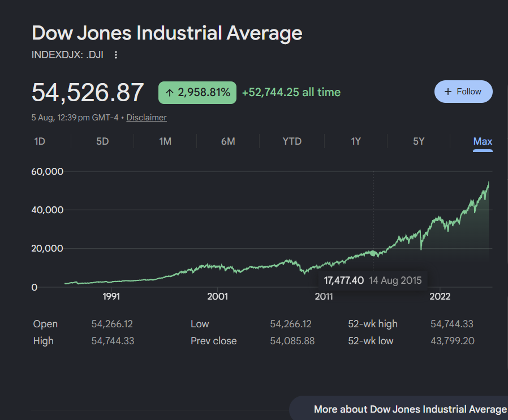The height and width of the screenshot is (420, 508).
Task: Click the 52-wk high label
Action: (373, 324)
